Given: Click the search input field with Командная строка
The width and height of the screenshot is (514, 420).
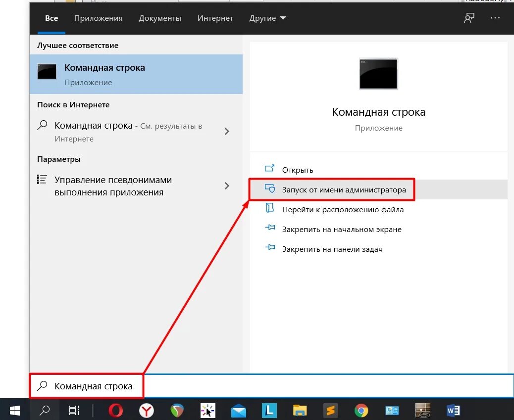Looking at the screenshot, I should click(271, 386).
